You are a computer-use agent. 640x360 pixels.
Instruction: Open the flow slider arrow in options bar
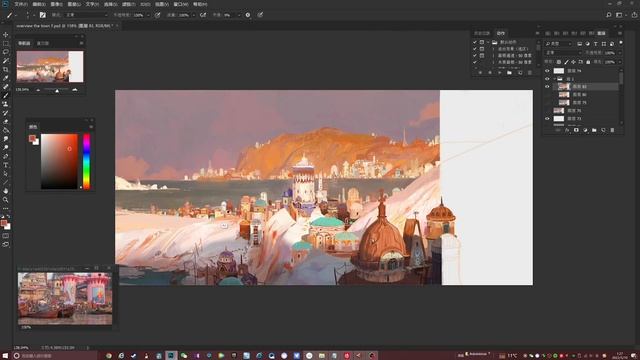point(193,15)
